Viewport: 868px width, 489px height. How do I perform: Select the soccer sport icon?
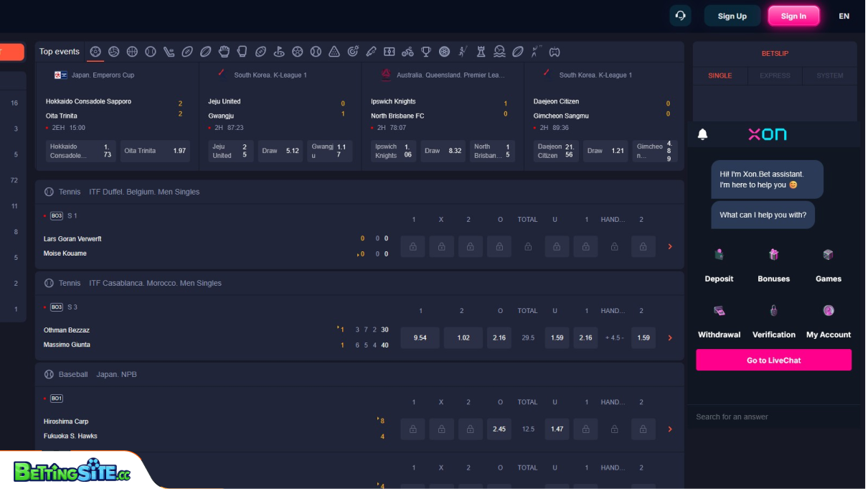(x=95, y=51)
